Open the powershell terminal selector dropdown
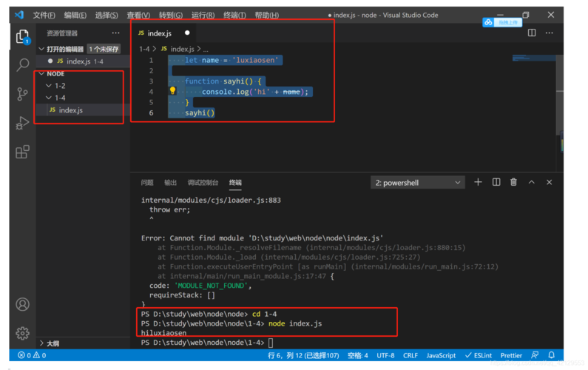 click(x=417, y=183)
